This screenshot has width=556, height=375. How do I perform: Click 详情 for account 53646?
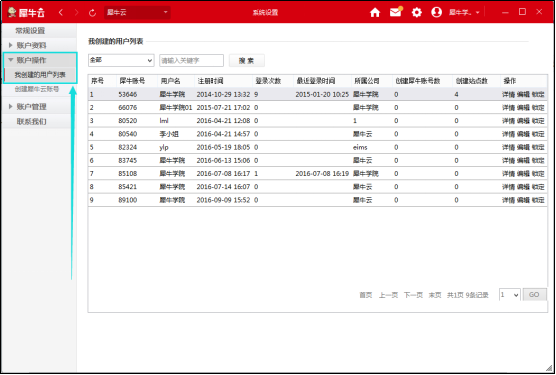(508, 94)
